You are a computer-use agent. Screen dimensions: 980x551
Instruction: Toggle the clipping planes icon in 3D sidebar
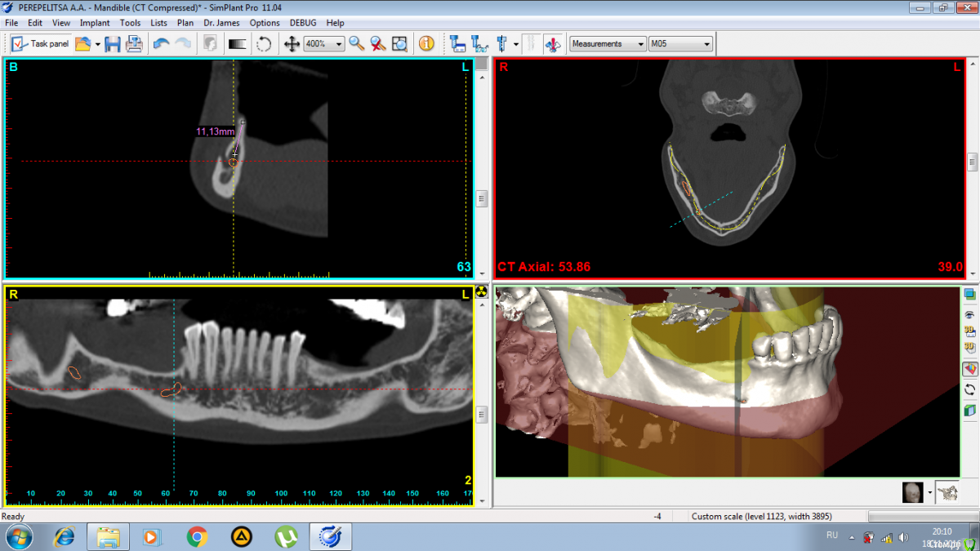[969, 369]
